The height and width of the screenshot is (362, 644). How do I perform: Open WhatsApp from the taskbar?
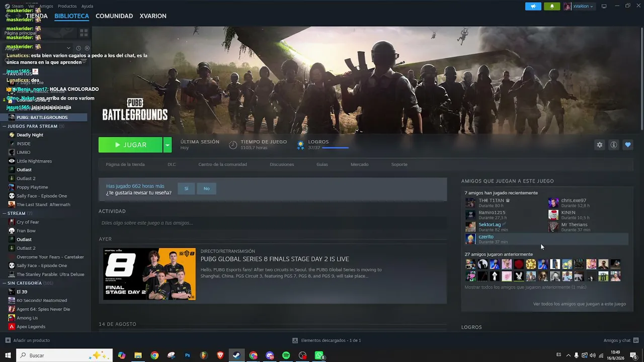point(319,355)
